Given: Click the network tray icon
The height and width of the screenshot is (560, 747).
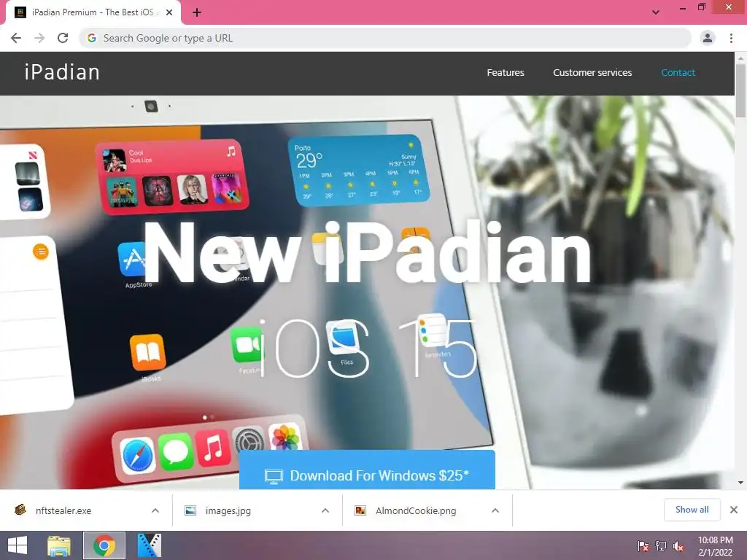Looking at the screenshot, I should tap(661, 546).
